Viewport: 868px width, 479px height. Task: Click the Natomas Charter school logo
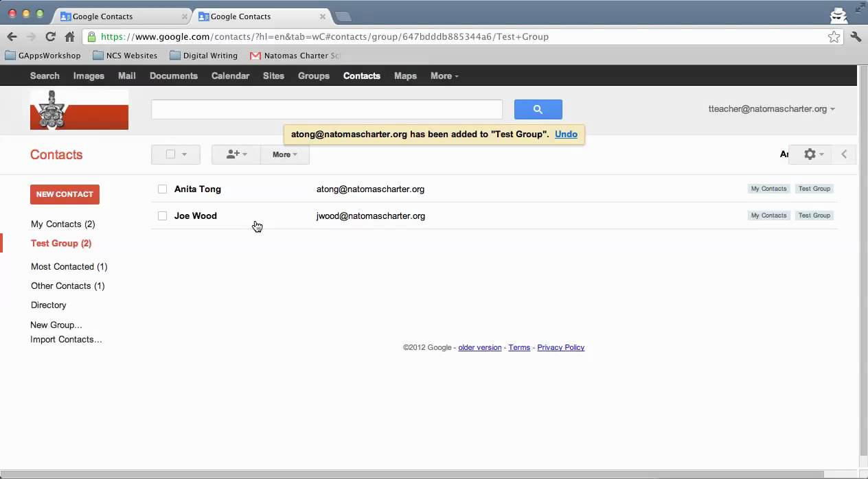coord(79,110)
